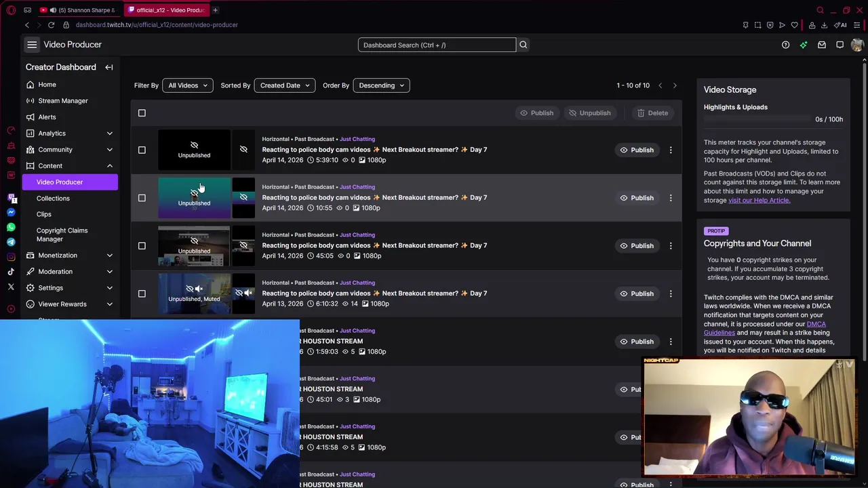This screenshot has height=488, width=868.
Task: Open Clips under Content
Action: (x=43, y=214)
